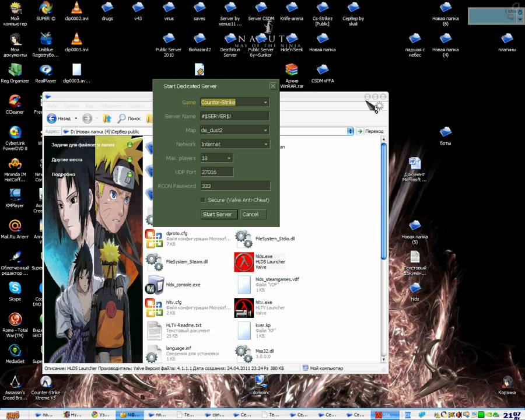525x420 pixels.
Task: Click the taskbar clock
Action: [x=513, y=415]
